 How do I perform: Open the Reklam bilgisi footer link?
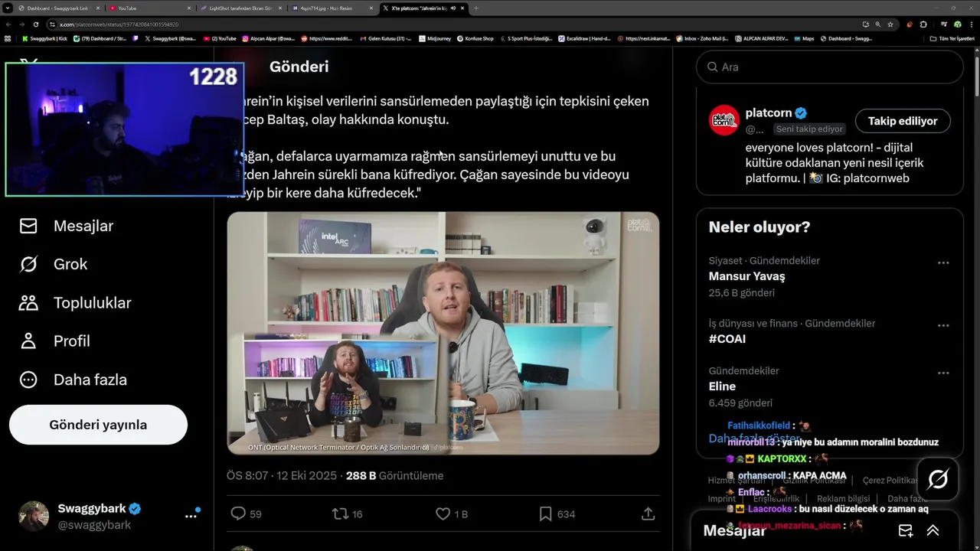pyautogui.click(x=842, y=498)
